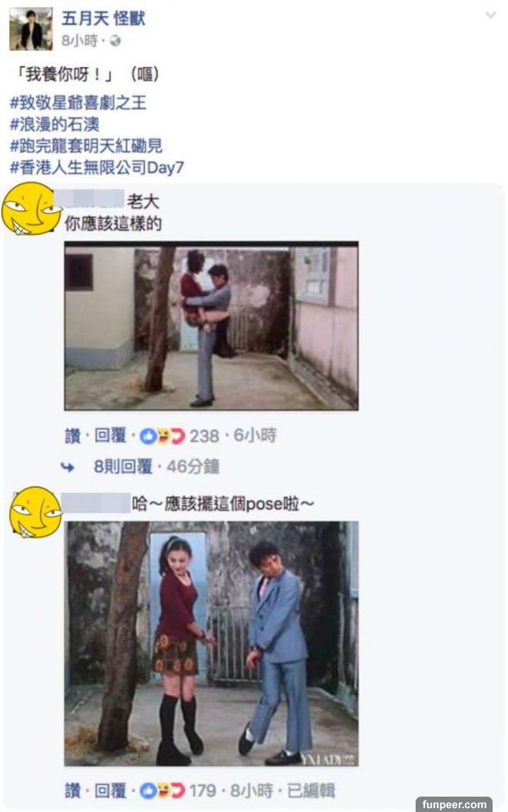Like the first comment with 讚
The width and height of the screenshot is (508, 812).
tap(72, 436)
